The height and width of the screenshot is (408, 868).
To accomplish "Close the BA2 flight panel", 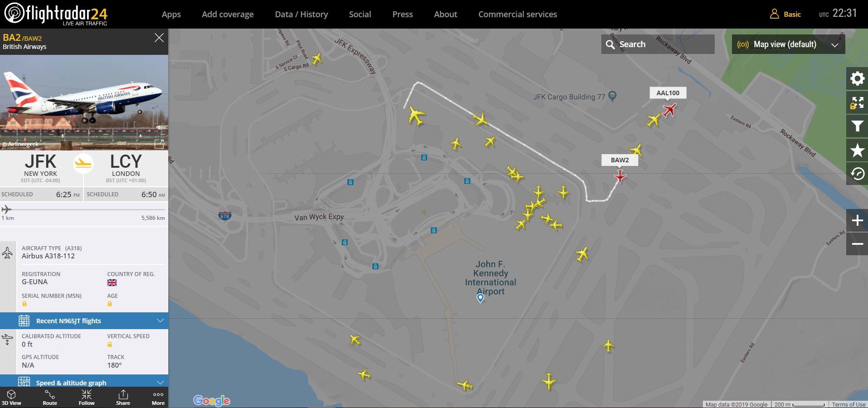I will (159, 38).
